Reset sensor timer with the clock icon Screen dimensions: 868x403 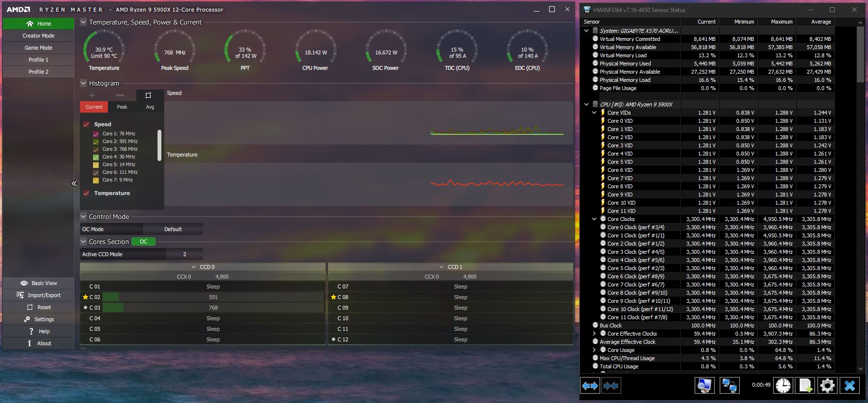pyautogui.click(x=783, y=386)
